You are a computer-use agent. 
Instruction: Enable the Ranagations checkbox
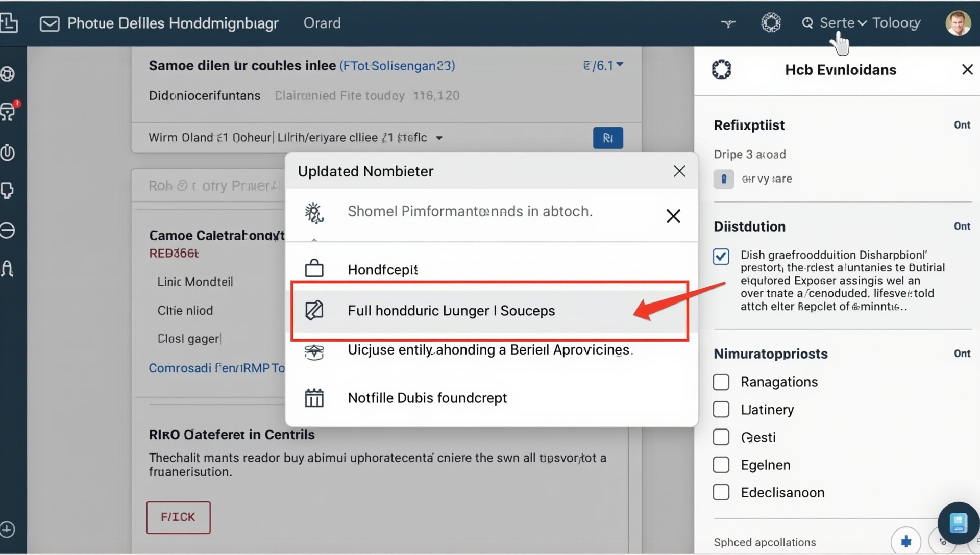click(721, 382)
